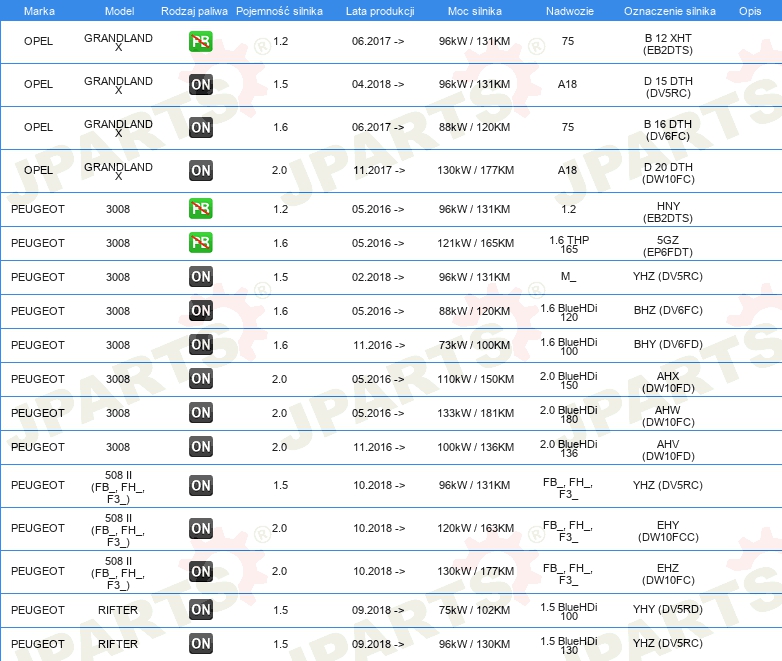Select the 1.6 BlueHDi 100 body cell

pyautogui.click(x=569, y=346)
